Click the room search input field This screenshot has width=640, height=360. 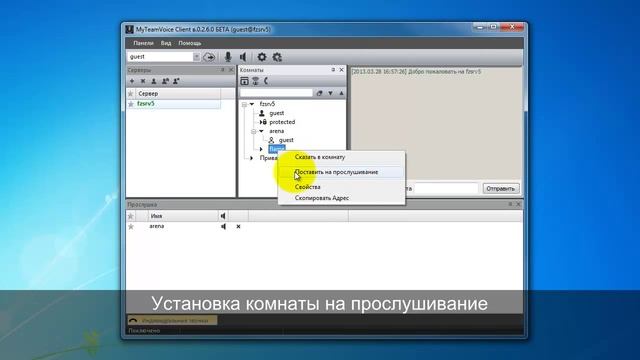tap(276, 93)
